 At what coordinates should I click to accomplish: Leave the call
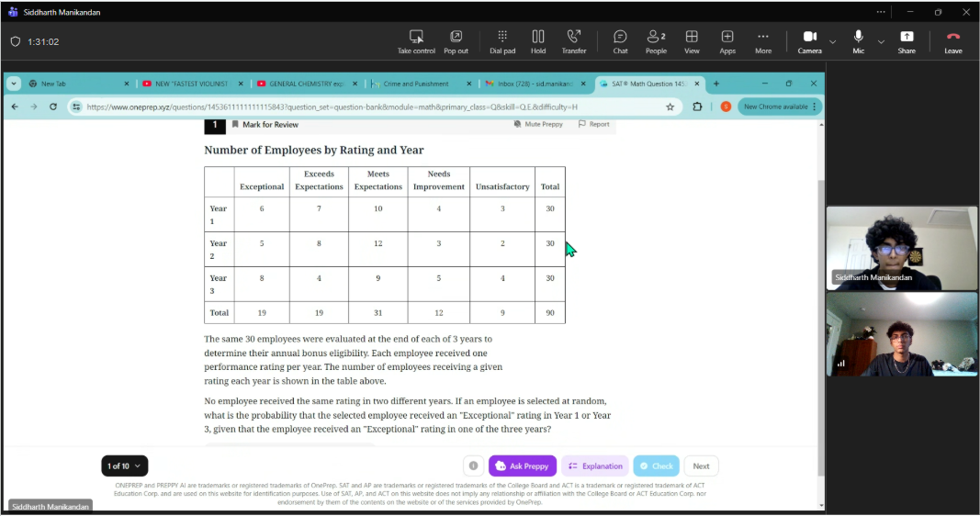[953, 42]
